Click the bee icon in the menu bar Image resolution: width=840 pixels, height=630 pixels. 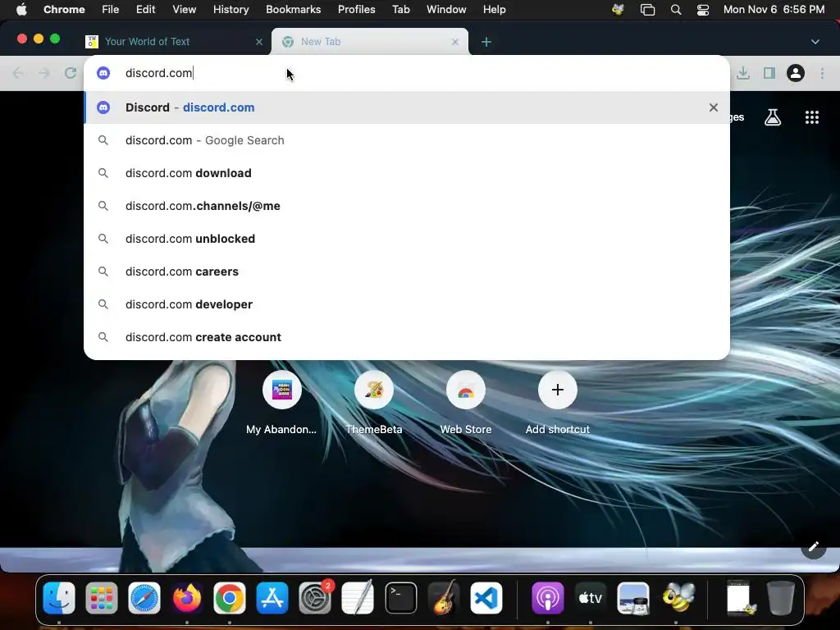pos(619,10)
